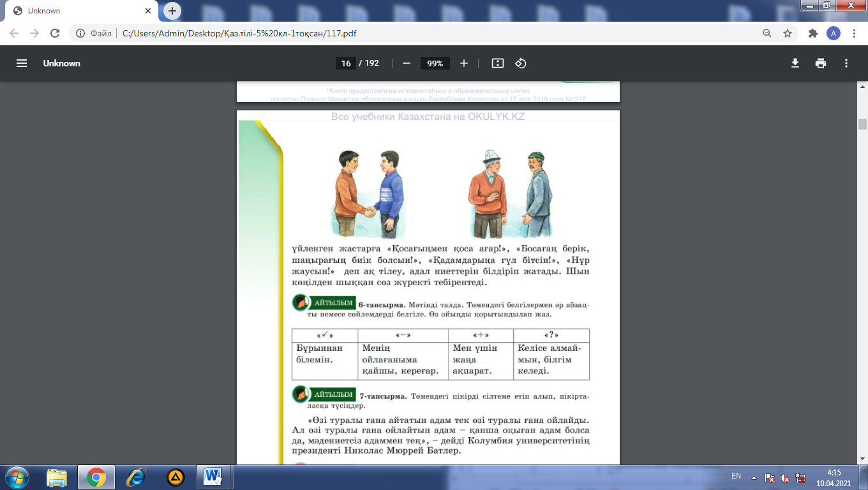868x490 pixels.
Task: Click the «−» table header cell
Action: tap(403, 336)
